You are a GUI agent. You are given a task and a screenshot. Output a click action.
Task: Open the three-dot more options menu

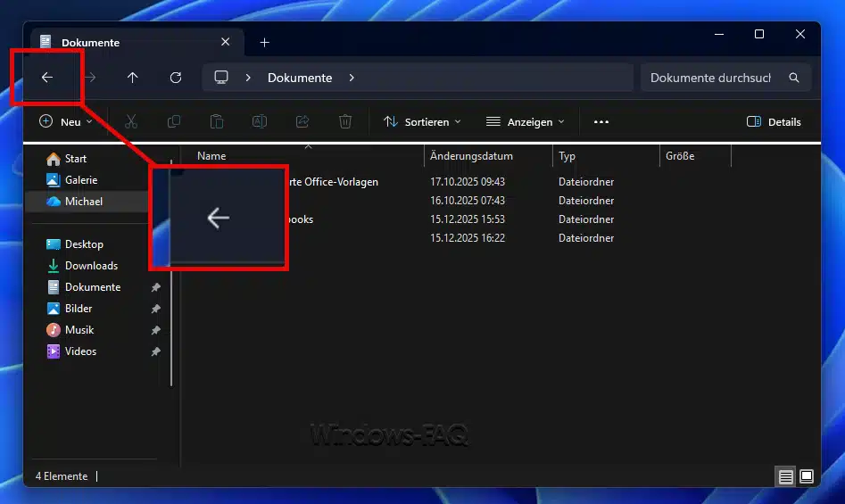(x=601, y=122)
